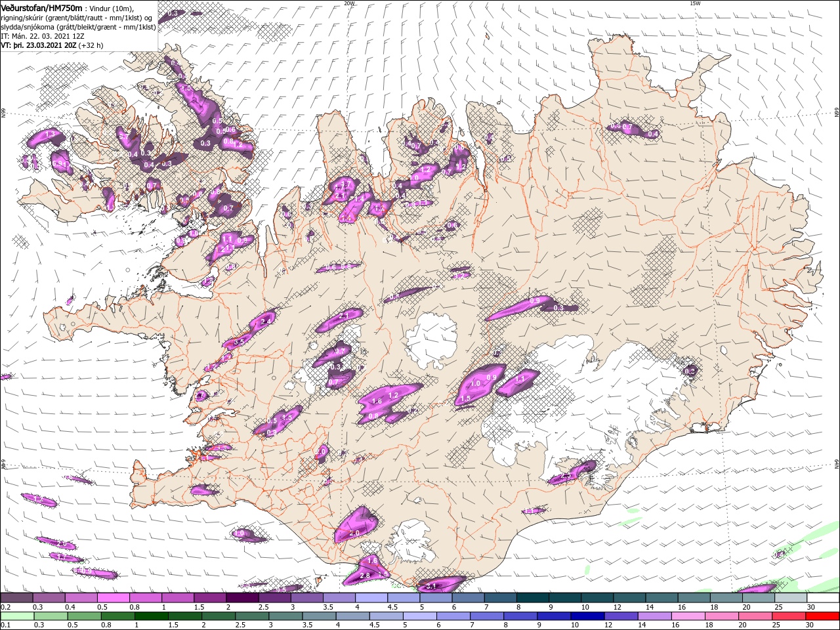This screenshot has height=630, width=840.
Task: Click the '(+32 h)' forecast offset text
Action: click(x=91, y=45)
